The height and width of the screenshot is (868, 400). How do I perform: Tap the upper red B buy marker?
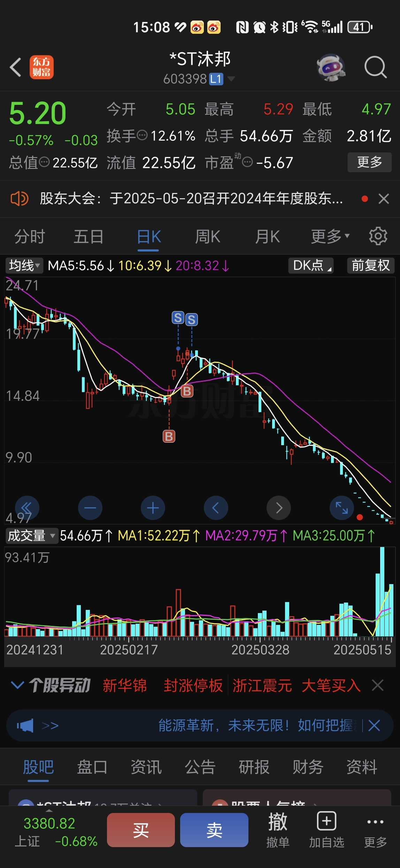point(187,391)
